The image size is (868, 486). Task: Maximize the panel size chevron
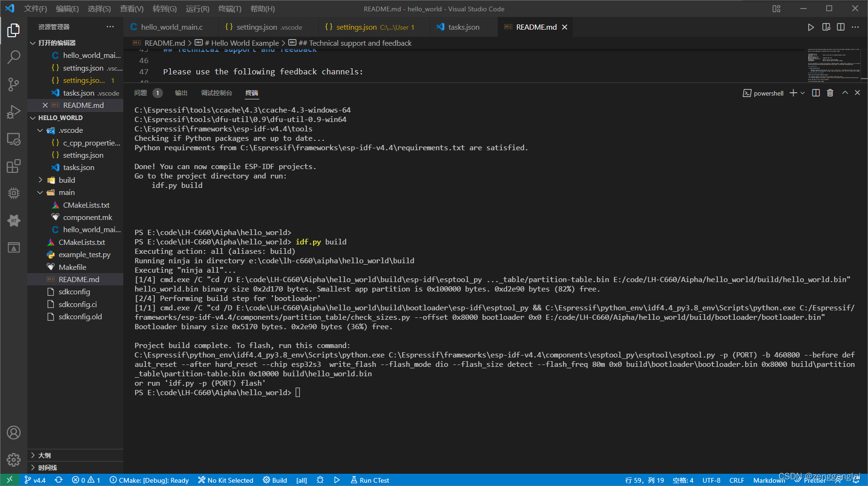(x=845, y=93)
